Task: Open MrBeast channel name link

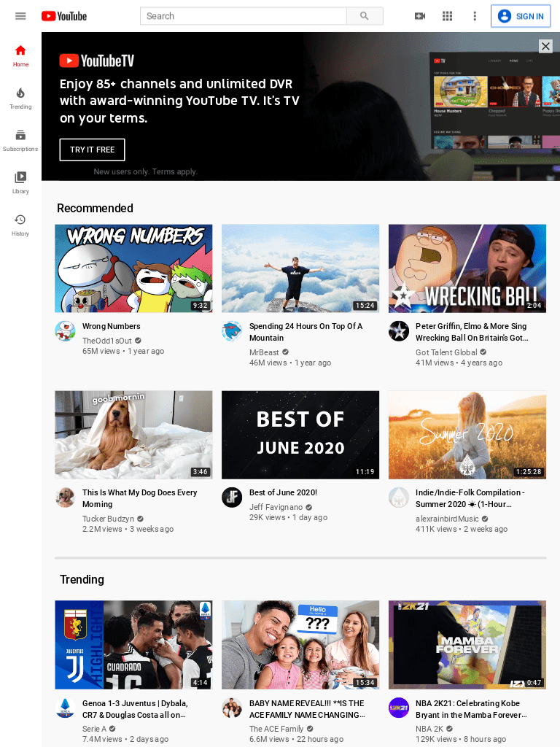Action: point(264,352)
